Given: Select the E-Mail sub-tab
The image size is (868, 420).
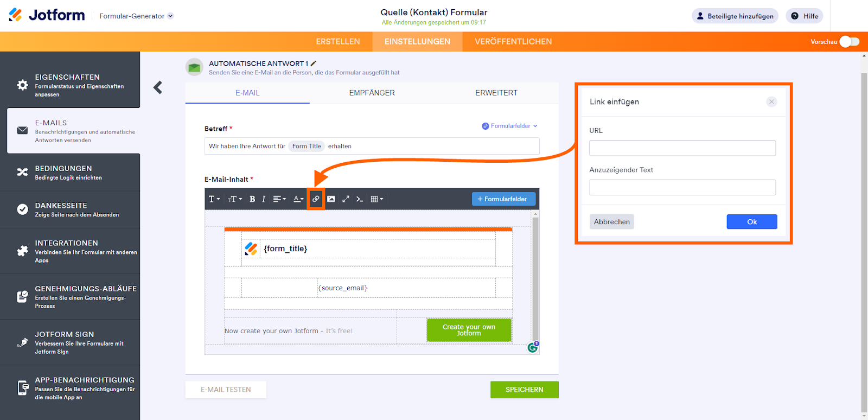Looking at the screenshot, I should (x=247, y=93).
